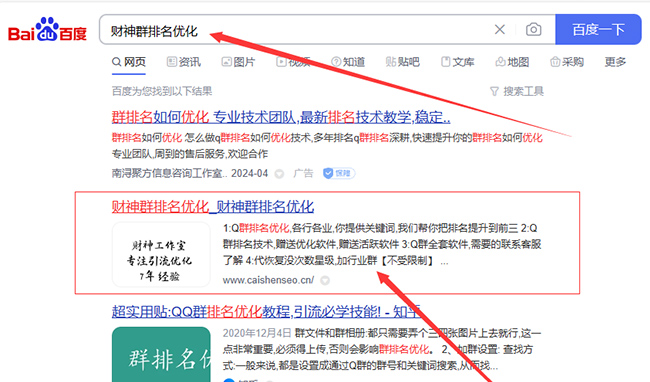Screen dimensions: 650x382
Task: Open the 视频 tab
Action: (293, 62)
